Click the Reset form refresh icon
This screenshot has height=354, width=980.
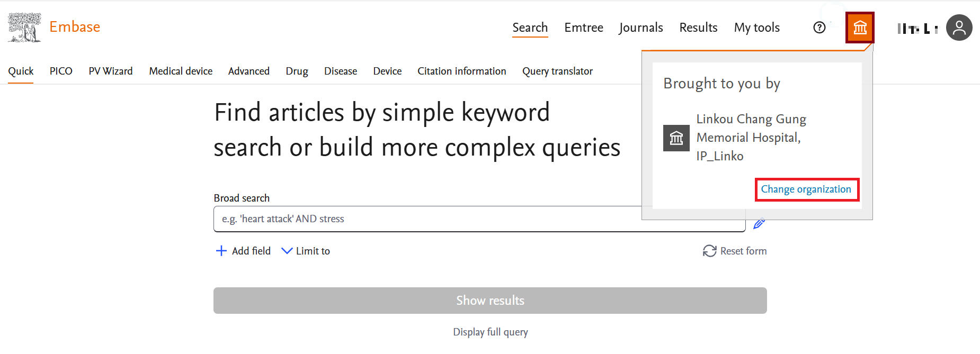coord(710,251)
